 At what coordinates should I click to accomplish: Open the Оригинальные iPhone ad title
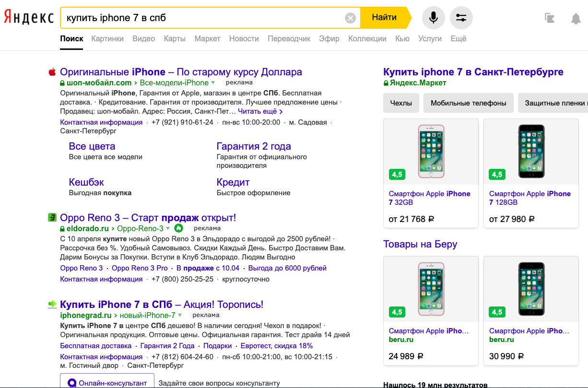181,72
